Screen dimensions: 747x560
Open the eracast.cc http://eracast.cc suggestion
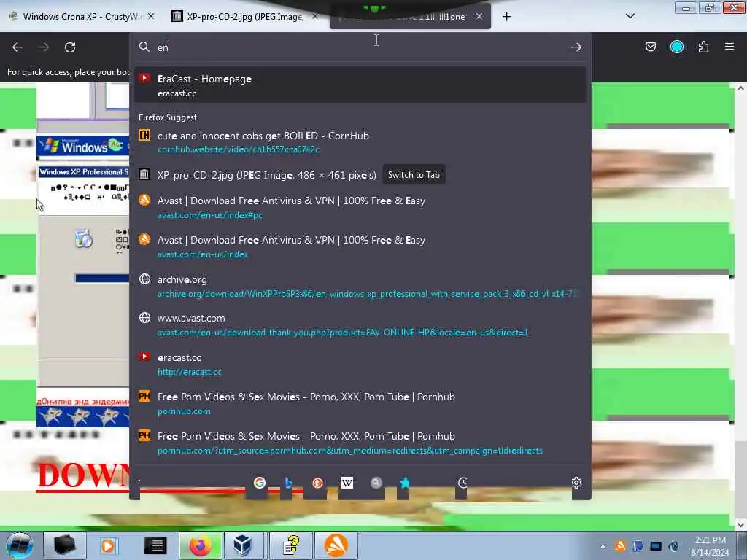(x=360, y=365)
